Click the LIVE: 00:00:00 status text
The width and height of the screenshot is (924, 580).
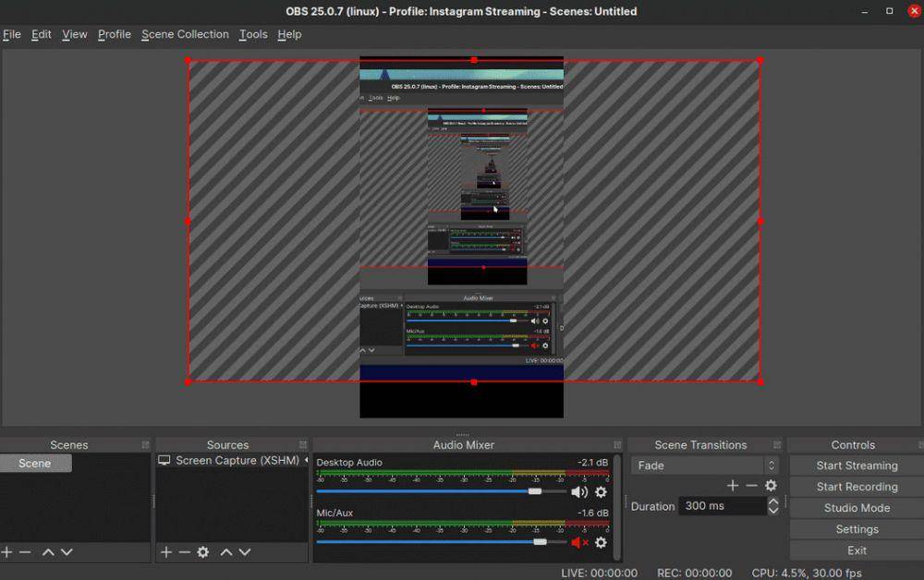[x=599, y=573]
